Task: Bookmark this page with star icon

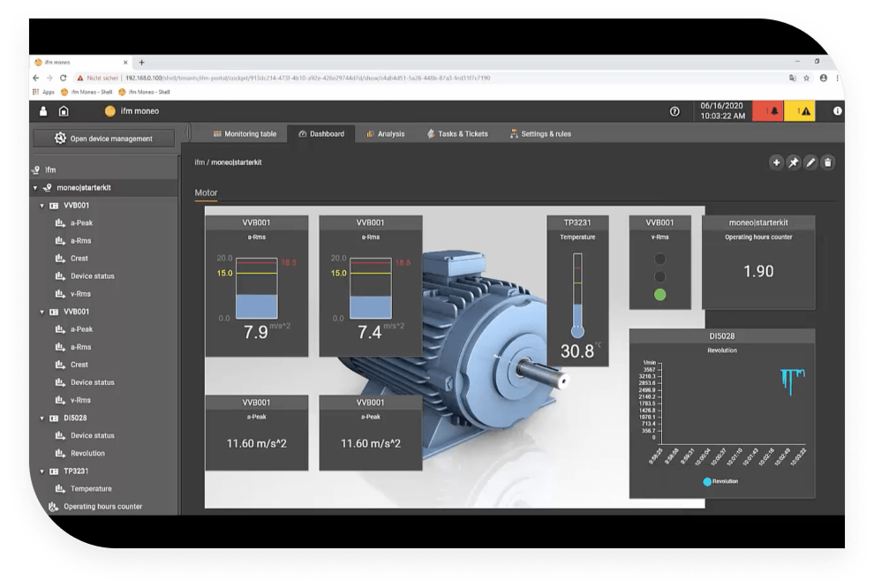Action: [806, 78]
